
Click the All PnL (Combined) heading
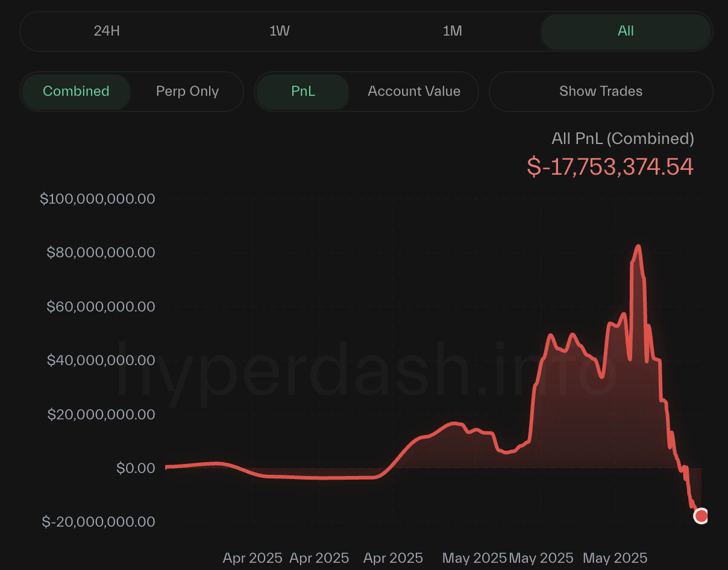[623, 139]
